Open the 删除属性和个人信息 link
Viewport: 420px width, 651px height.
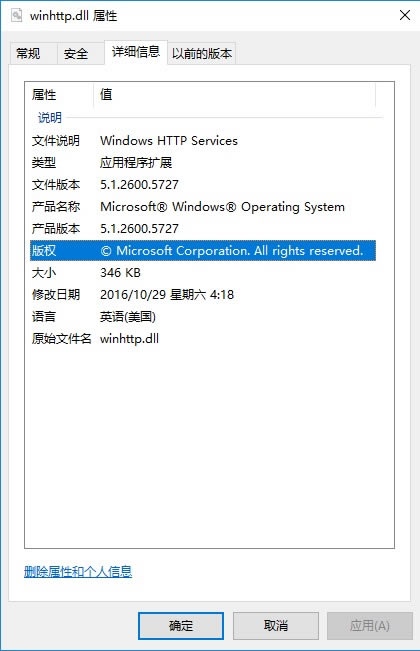[78, 572]
